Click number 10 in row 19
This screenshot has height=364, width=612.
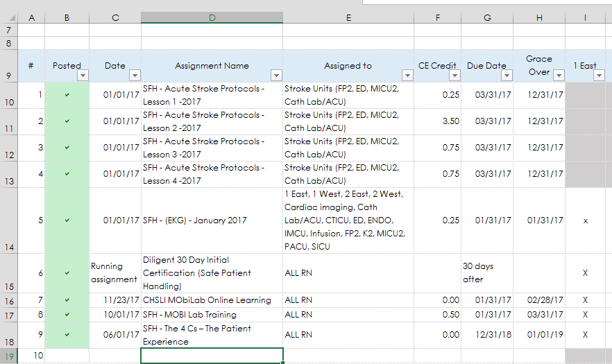point(38,356)
